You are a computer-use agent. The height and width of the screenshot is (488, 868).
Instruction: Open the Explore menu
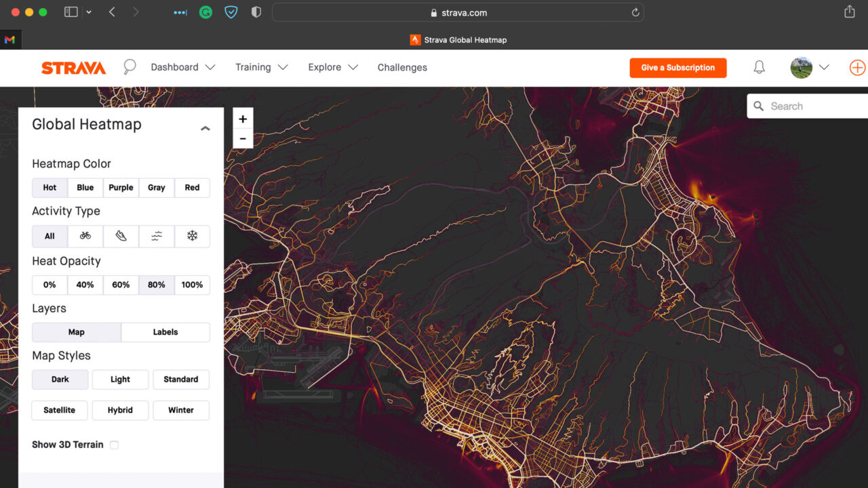point(332,67)
